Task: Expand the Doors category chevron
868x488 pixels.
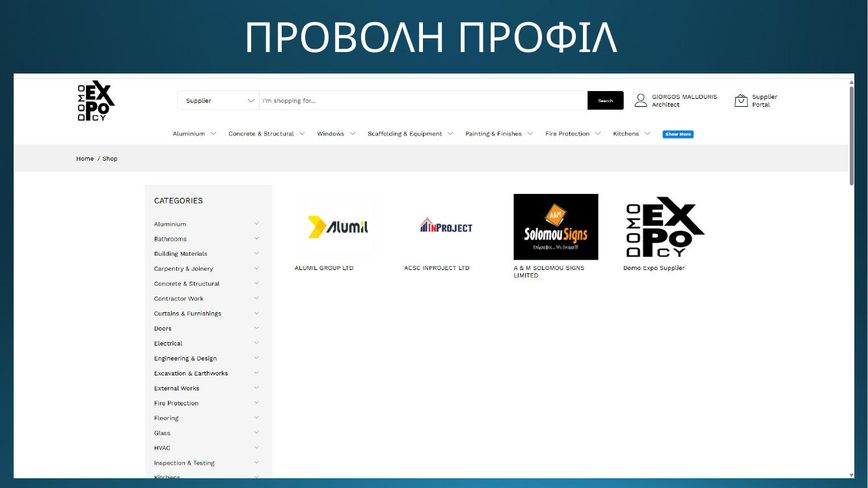Action: pyautogui.click(x=256, y=328)
